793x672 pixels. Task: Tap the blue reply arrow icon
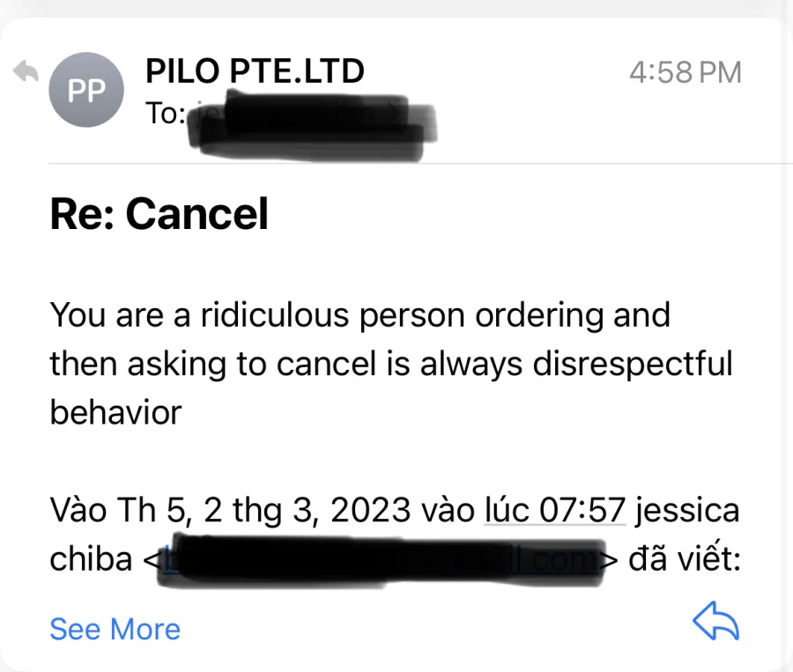click(715, 621)
